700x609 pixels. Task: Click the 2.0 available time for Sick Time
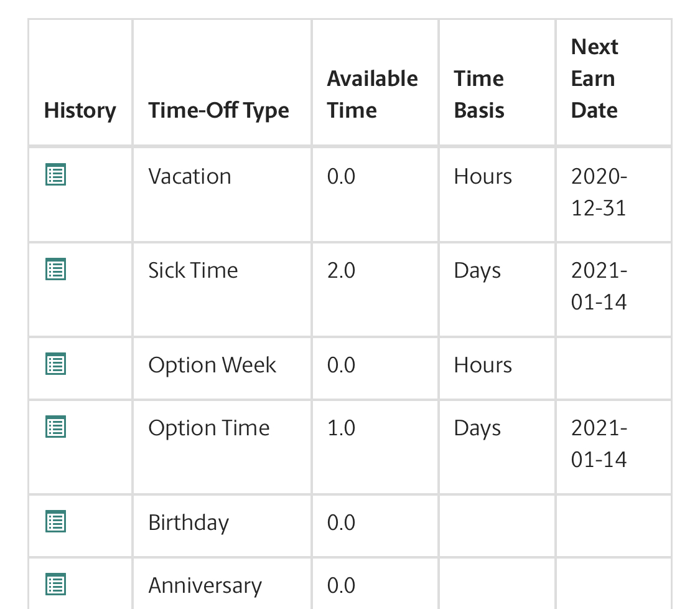tap(341, 270)
